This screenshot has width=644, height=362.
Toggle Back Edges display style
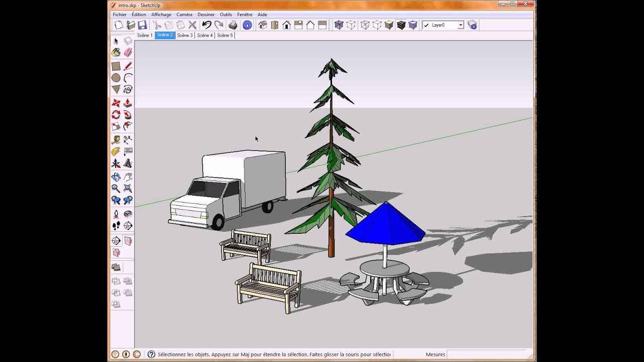[x=351, y=25]
